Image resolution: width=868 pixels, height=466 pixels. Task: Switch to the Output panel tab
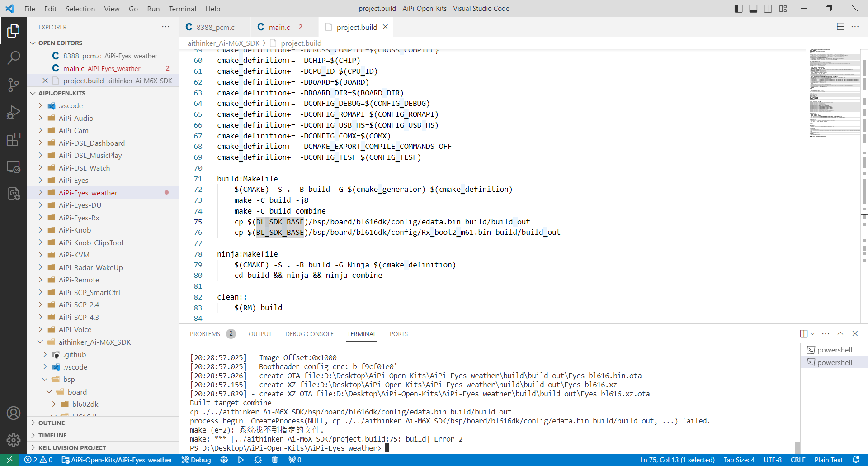coord(260,334)
